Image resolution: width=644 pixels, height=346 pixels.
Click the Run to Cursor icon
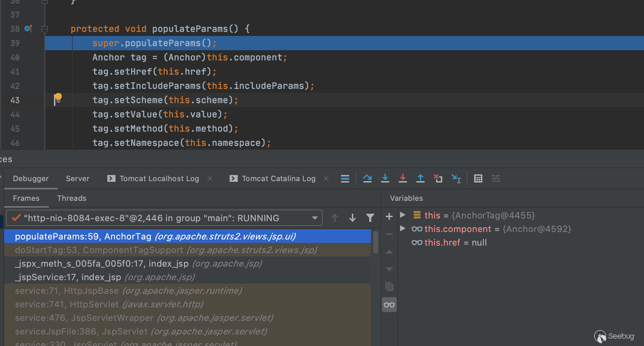click(456, 178)
